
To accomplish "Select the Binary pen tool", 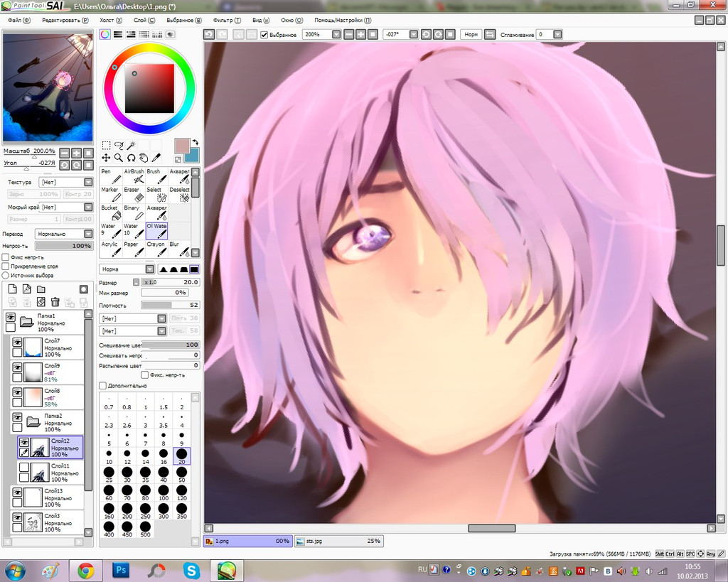I will click(134, 212).
